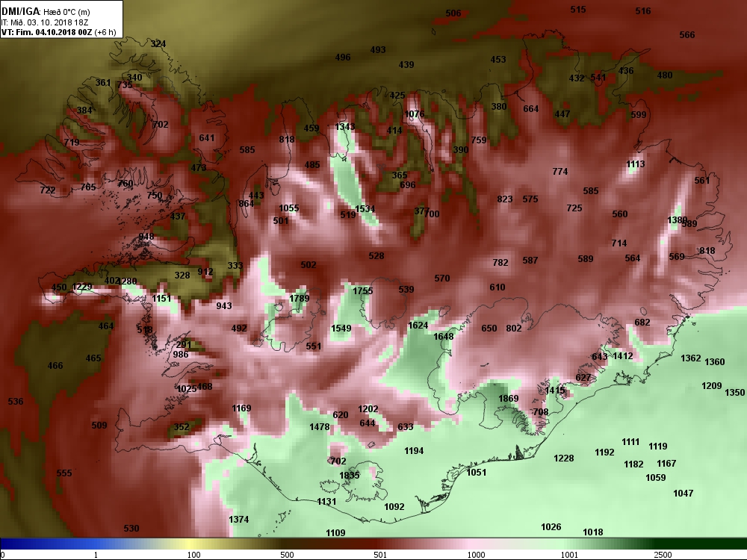This screenshot has height=560, width=747.
Task: Select the map value '1350'
Action: [x=734, y=393]
